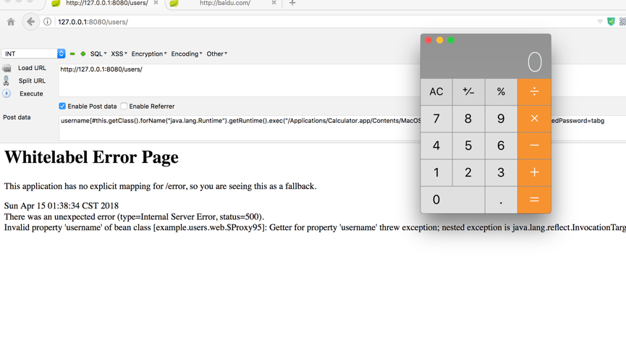Expand the SQL menu
The height and width of the screenshot is (364, 626).
(98, 54)
